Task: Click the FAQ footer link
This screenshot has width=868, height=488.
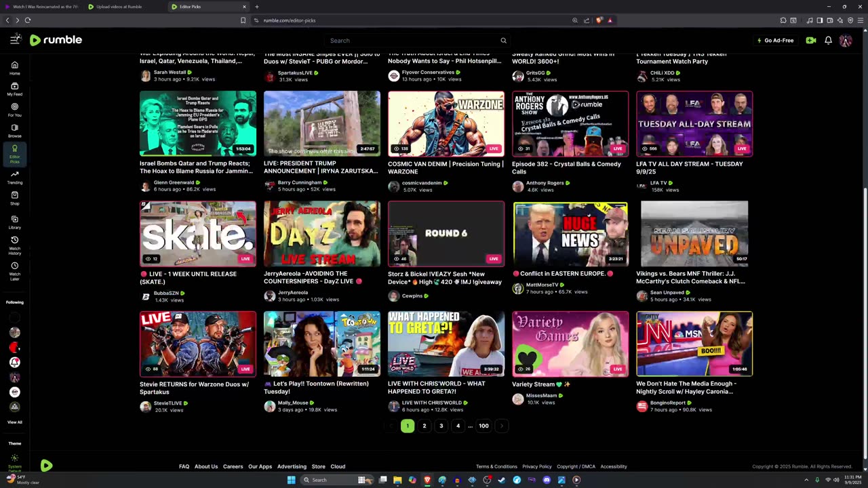Action: coord(184,466)
